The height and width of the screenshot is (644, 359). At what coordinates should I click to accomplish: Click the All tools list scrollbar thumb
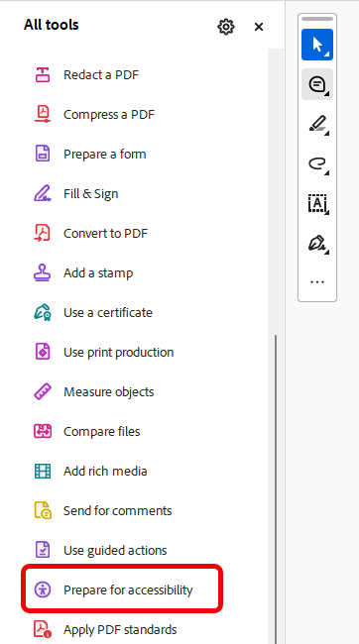(276, 488)
